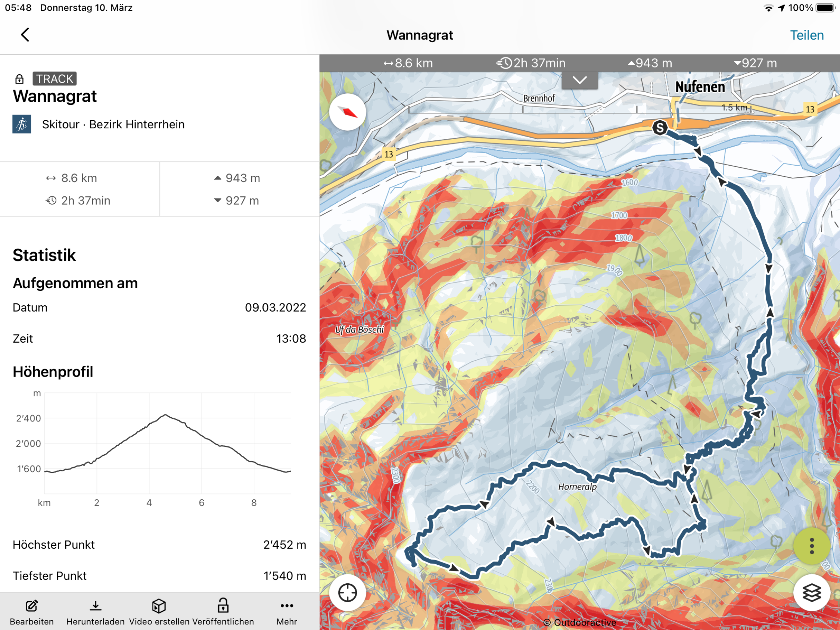840x630 pixels.
Task: Tap the Tiefster Punkt value 1'540 m
Action: click(284, 576)
